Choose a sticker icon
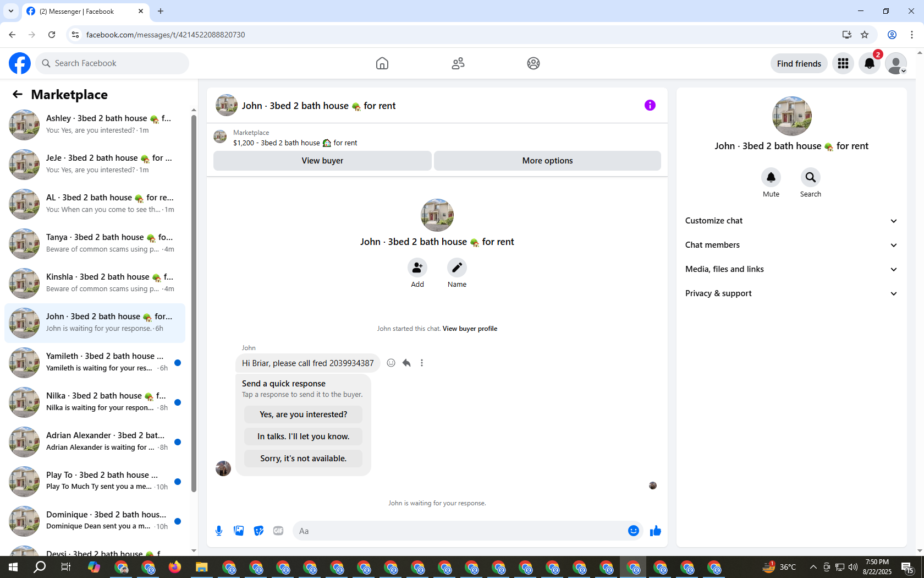Image resolution: width=924 pixels, height=578 pixels. point(258,531)
